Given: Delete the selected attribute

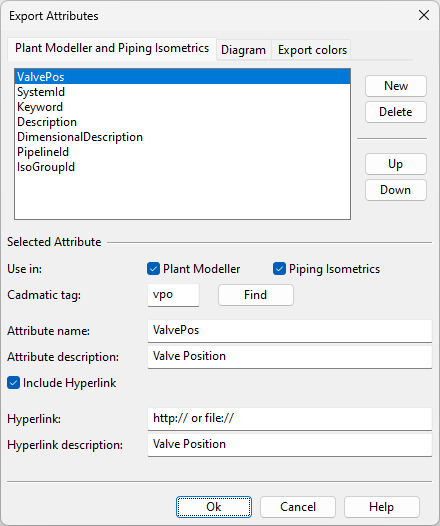Looking at the screenshot, I should (x=396, y=112).
